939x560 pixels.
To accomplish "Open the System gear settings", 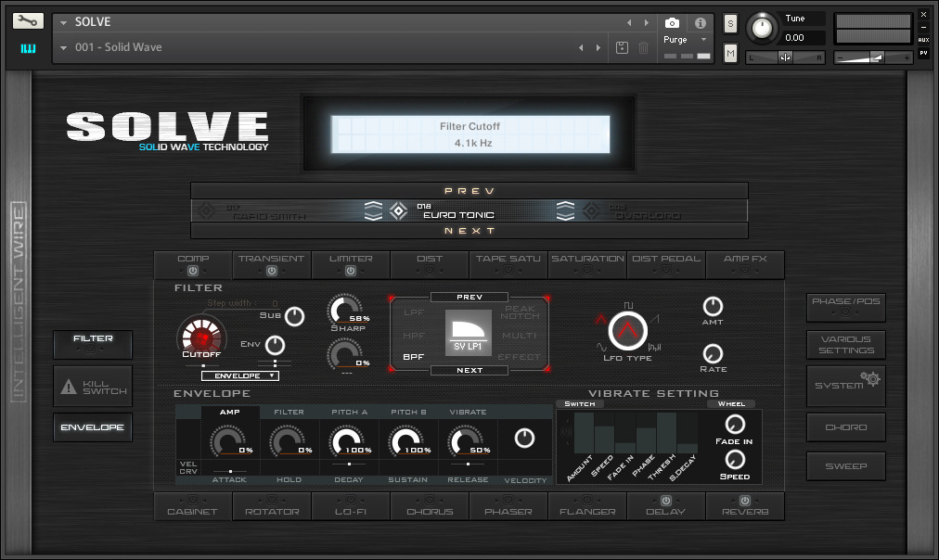I will [845, 384].
